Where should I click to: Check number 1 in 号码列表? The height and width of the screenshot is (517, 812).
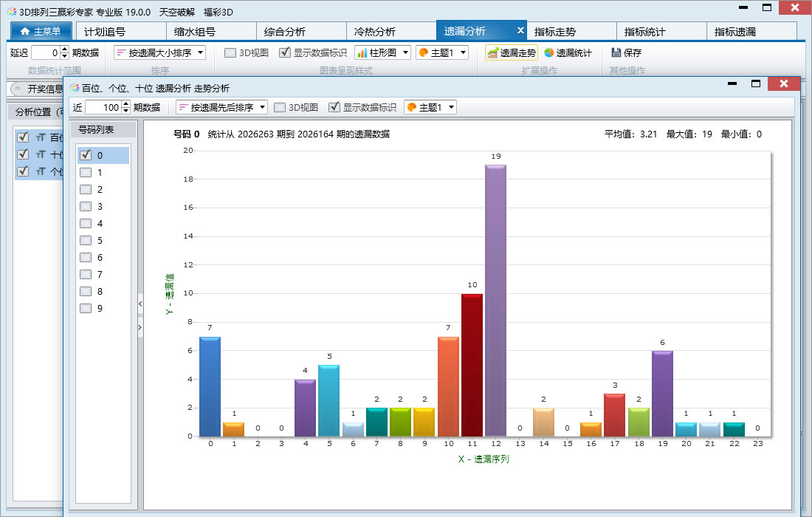coord(86,173)
